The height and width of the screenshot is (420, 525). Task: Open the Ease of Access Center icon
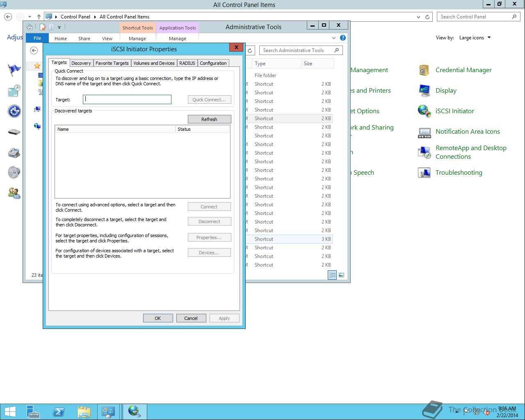click(x=14, y=111)
